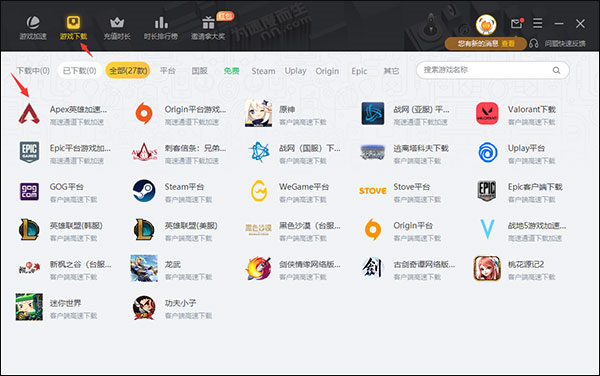Open the 游戏加速 section icon
The width and height of the screenshot is (600, 376).
[33, 23]
